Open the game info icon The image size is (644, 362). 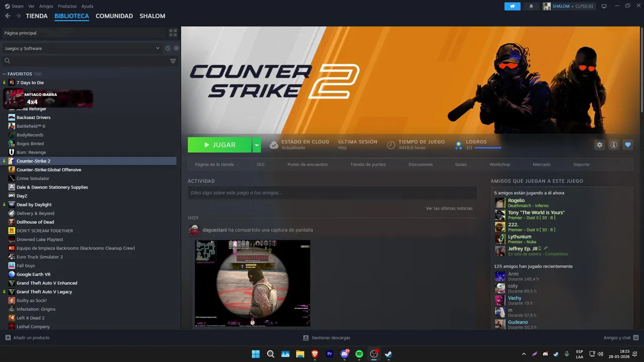coord(613,145)
